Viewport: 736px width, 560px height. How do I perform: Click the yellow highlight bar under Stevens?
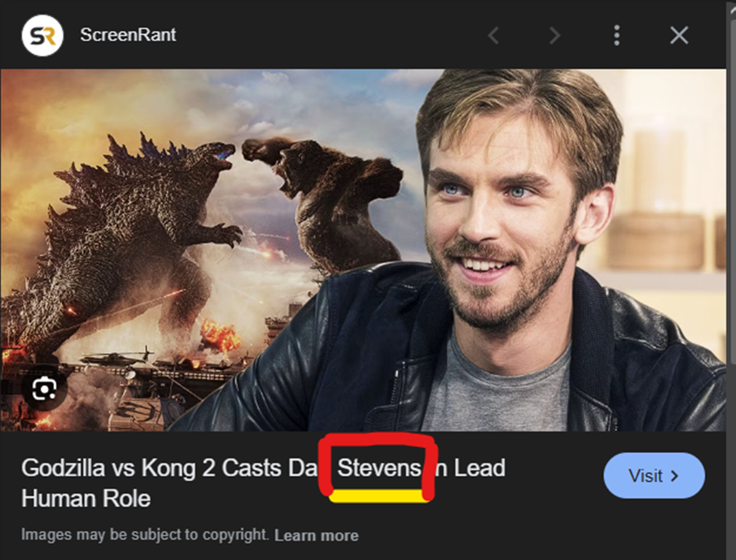(379, 496)
